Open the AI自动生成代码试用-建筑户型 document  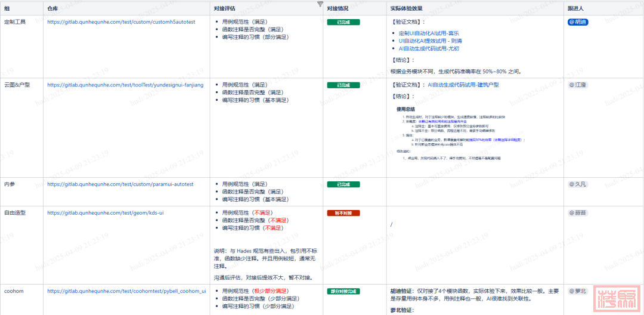tap(463, 85)
